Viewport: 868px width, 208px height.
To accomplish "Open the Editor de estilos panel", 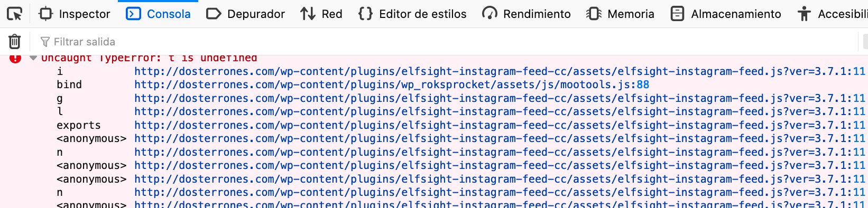I will (412, 14).
